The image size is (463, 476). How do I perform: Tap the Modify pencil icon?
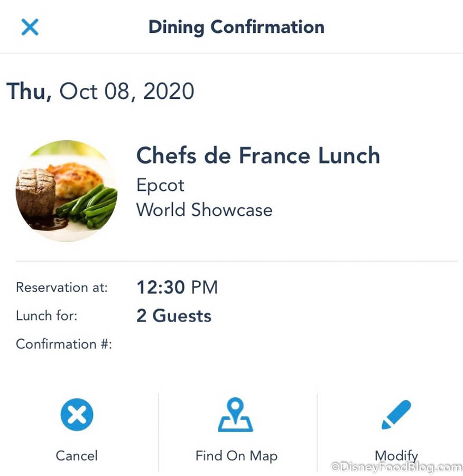pyautogui.click(x=396, y=415)
